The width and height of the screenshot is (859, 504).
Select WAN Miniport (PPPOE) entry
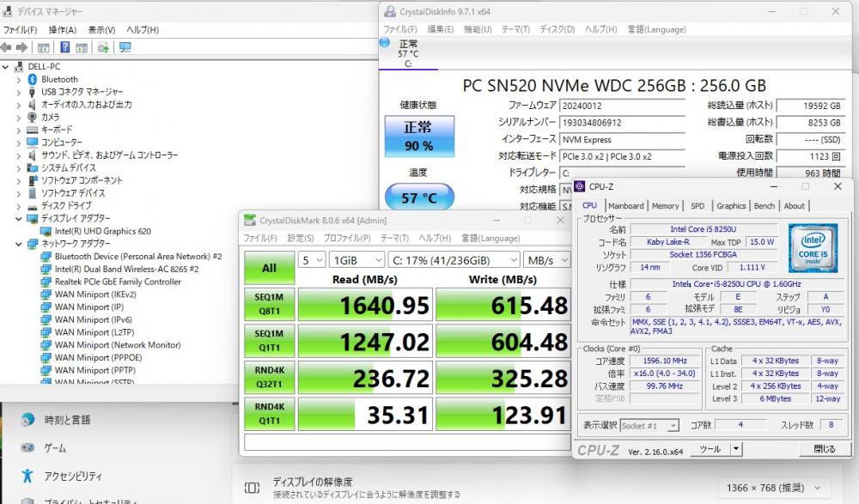[x=98, y=357]
